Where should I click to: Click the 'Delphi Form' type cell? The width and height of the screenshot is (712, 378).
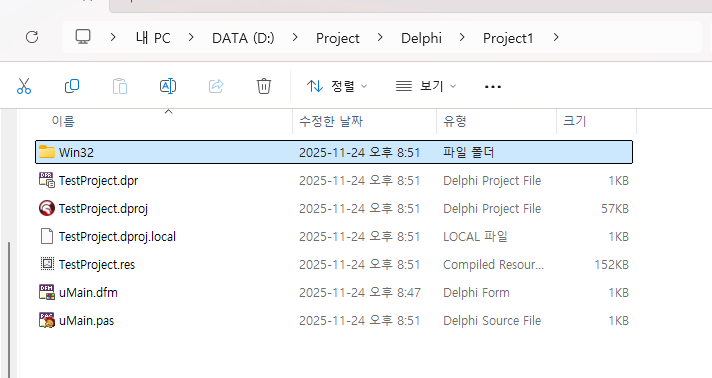(x=476, y=293)
